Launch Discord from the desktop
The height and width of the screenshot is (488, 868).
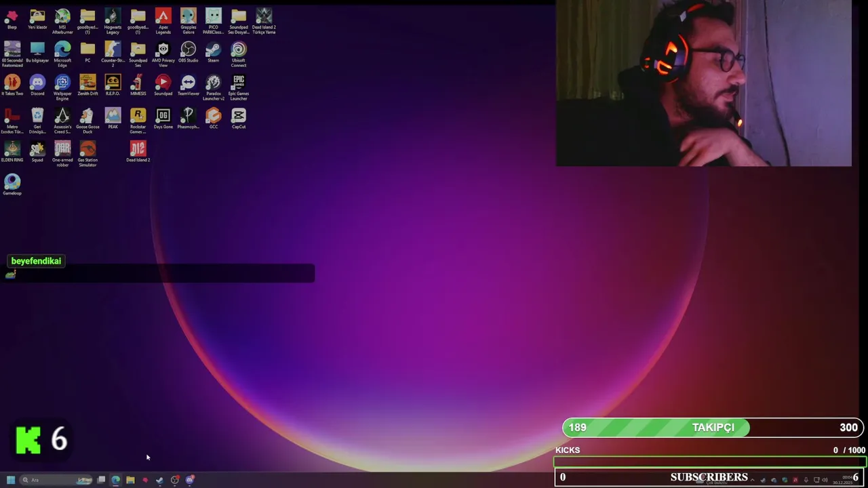(x=37, y=85)
